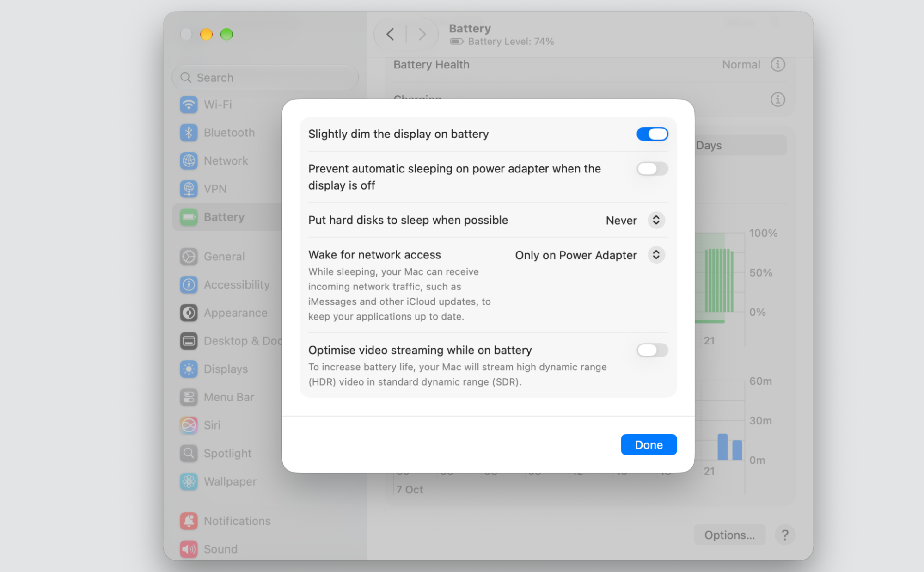Click the green zoom window button

click(226, 34)
